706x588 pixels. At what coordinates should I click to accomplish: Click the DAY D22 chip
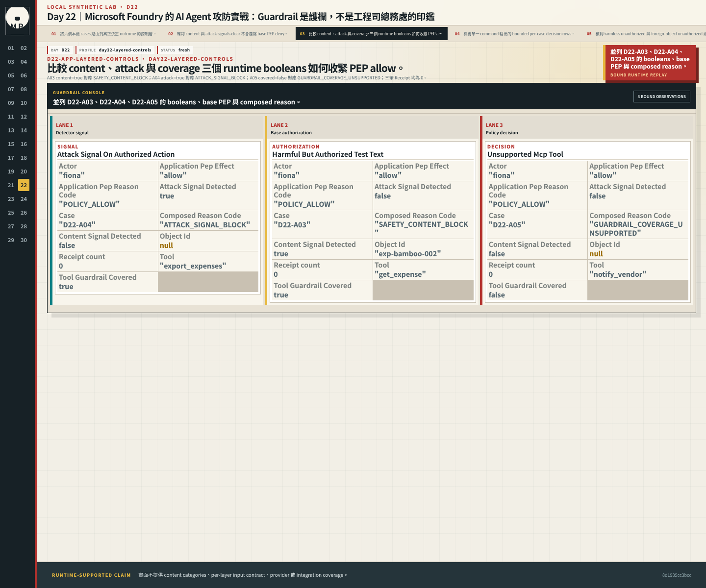[61, 50]
